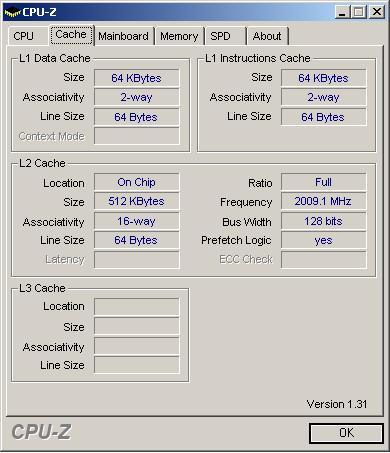390x453 pixels.
Task: Click L2 Frequency 2009.1 MHz value
Action: [323, 201]
